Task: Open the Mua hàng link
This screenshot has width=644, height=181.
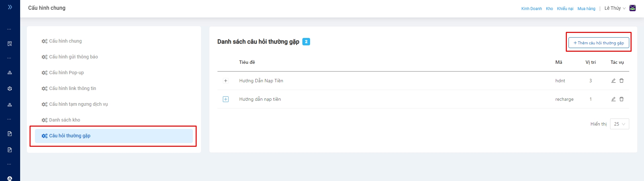Action: click(586, 9)
